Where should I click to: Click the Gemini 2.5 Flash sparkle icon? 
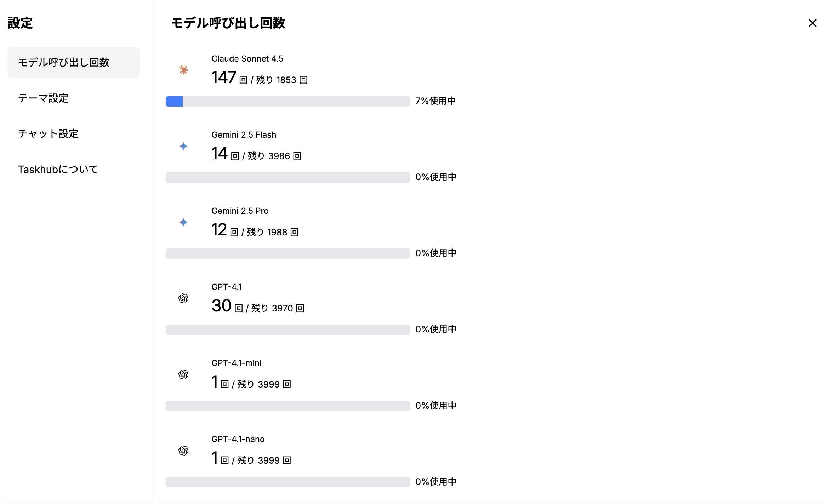pos(183,146)
